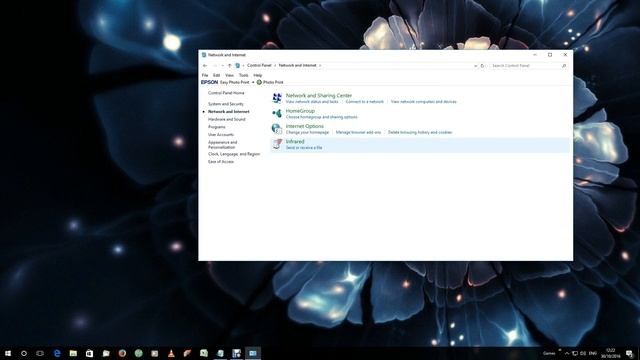Open Excel from the taskbar
The width and height of the screenshot is (640, 360).
coord(204,353)
